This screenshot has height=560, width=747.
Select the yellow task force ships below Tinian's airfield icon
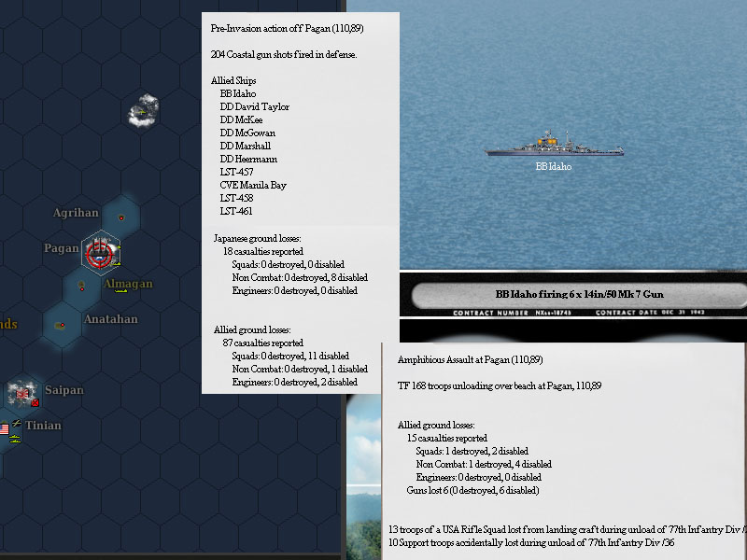(15, 439)
